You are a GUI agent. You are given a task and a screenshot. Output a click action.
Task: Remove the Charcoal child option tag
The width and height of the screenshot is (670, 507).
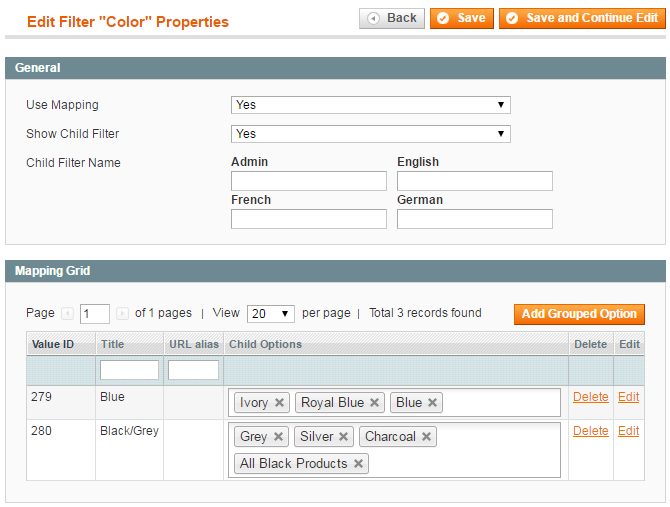[427, 437]
